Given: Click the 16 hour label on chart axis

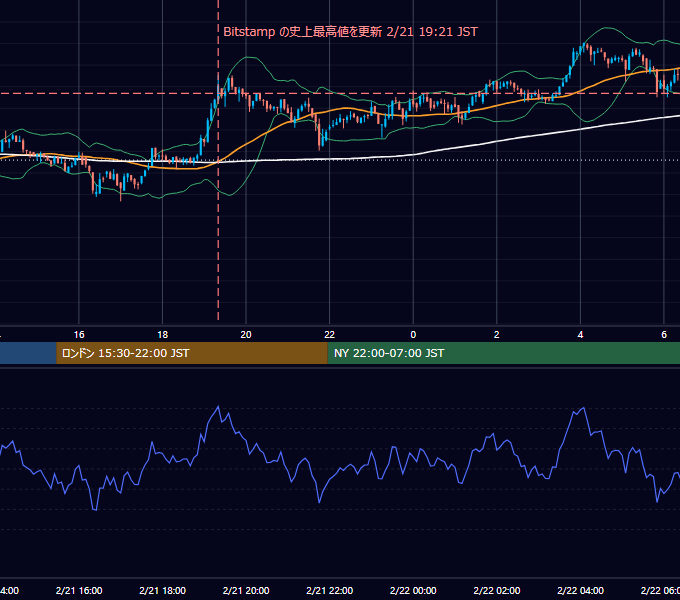Looking at the screenshot, I should tap(79, 335).
